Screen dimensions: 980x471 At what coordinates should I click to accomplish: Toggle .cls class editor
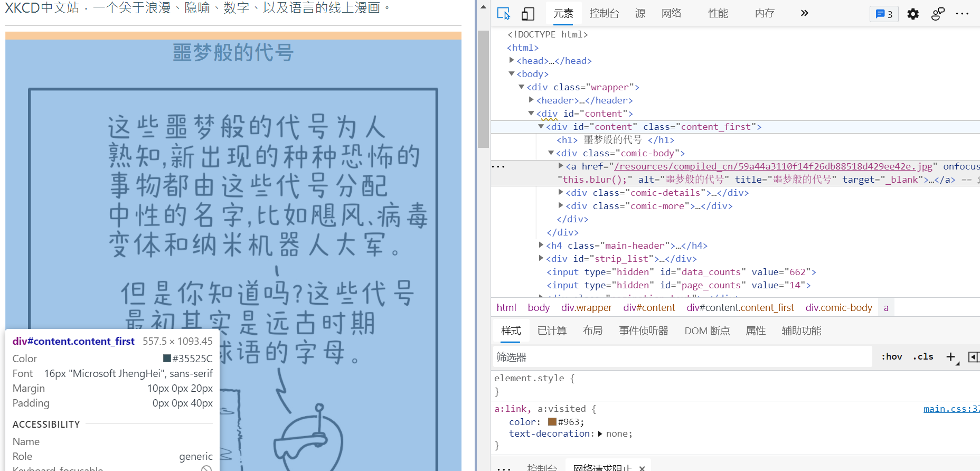(923, 356)
